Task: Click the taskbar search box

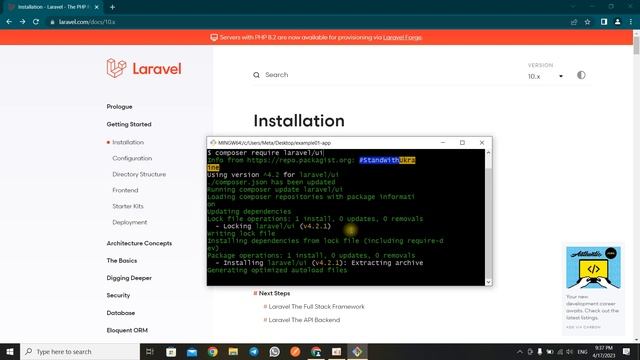Action: (x=80, y=351)
